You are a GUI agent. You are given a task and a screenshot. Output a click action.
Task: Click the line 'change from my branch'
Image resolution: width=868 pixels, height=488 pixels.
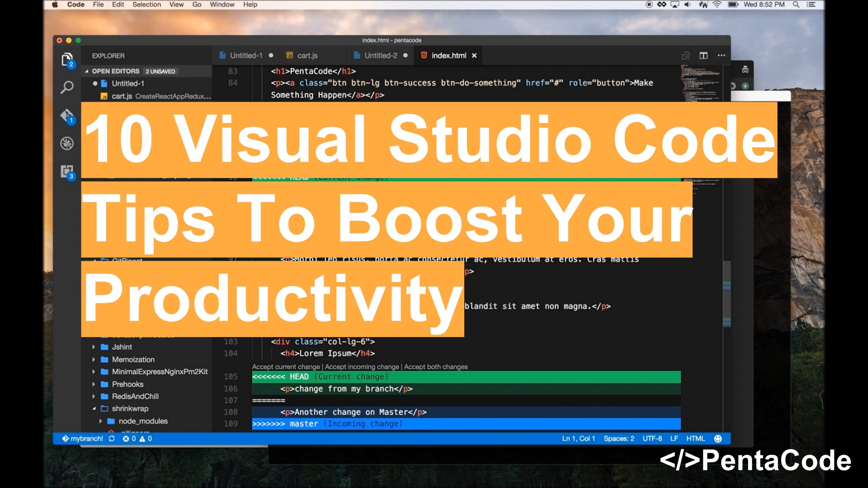point(466,389)
